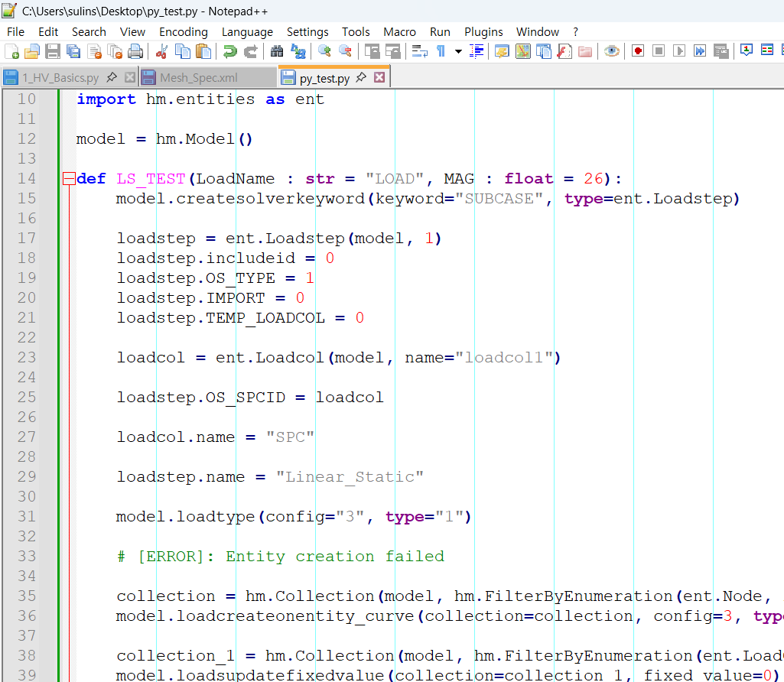
Task: Paste clipboard via toolbar icon
Action: click(203, 51)
